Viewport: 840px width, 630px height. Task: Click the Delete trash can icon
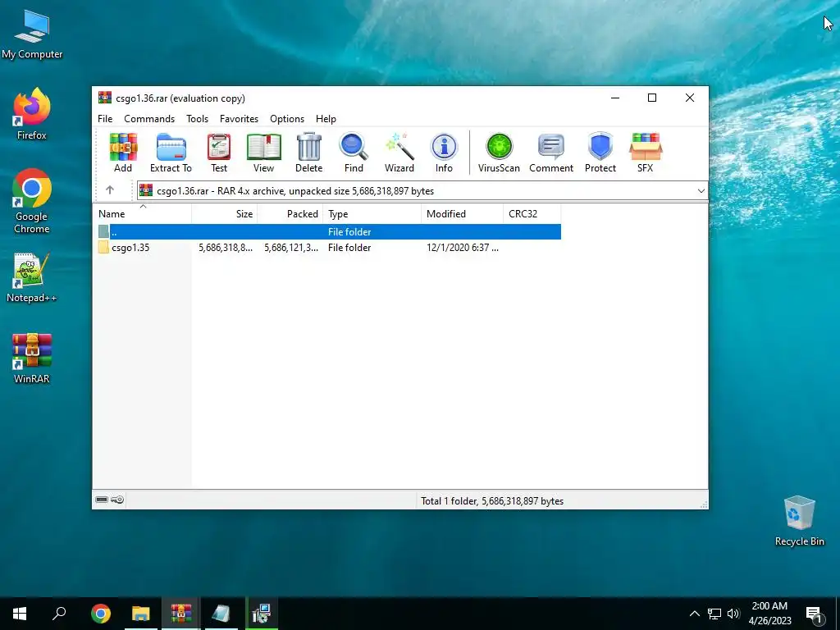tap(309, 153)
